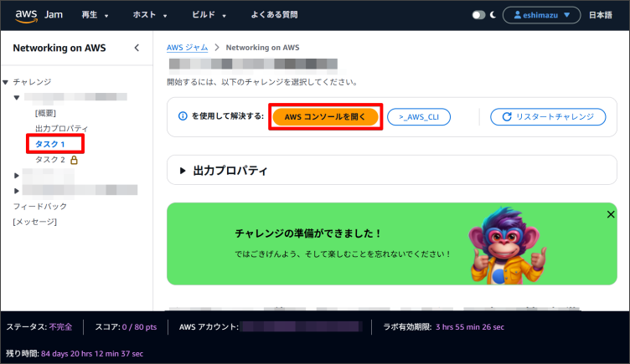The height and width of the screenshot is (364, 630).
Task: Change the 日本語 language setting
Action: point(601,15)
